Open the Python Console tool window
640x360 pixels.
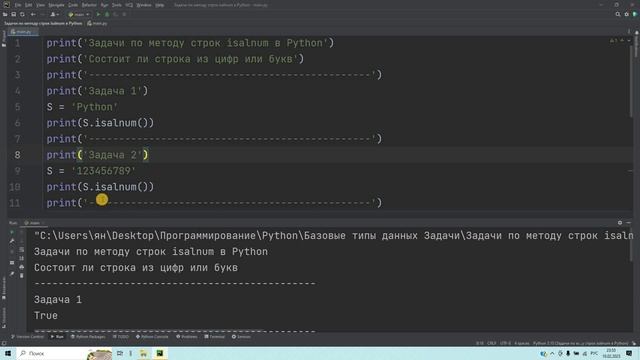pyautogui.click(x=152, y=337)
